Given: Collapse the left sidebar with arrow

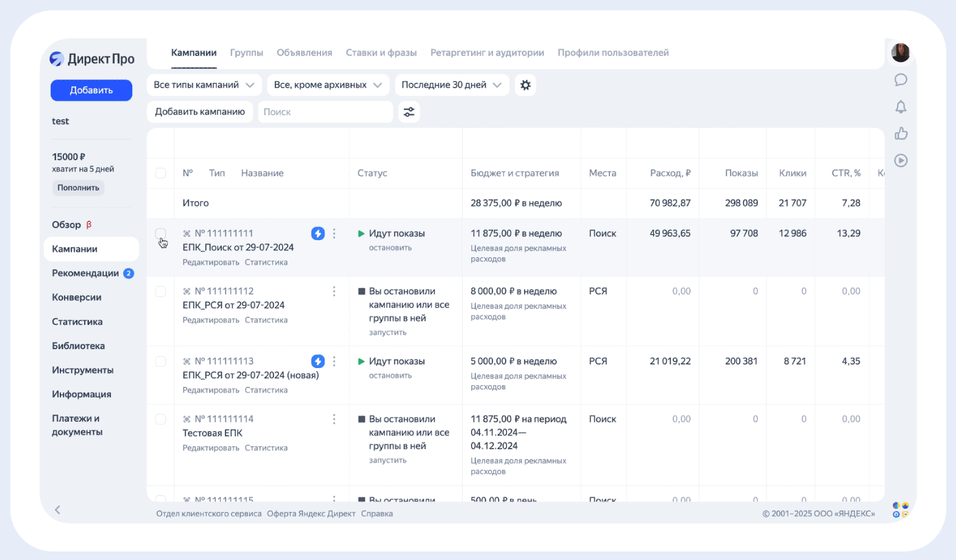Looking at the screenshot, I should pos(58,510).
